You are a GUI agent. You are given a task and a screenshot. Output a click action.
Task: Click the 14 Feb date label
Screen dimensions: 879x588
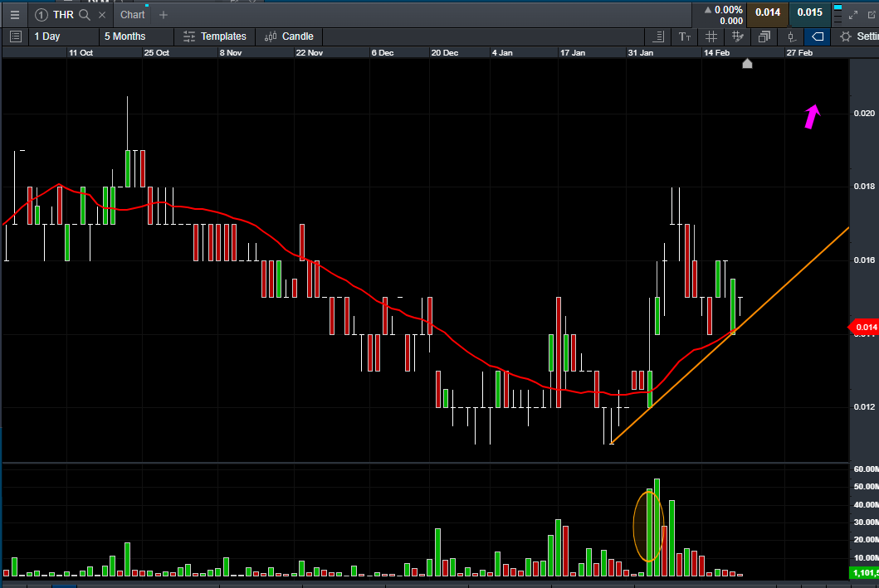click(x=716, y=52)
